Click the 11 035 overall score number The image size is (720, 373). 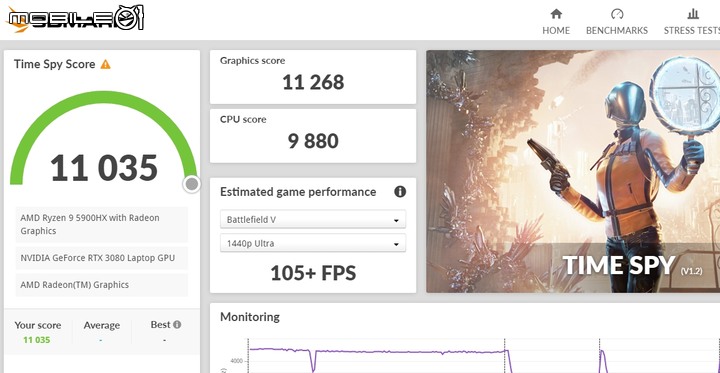pos(104,168)
